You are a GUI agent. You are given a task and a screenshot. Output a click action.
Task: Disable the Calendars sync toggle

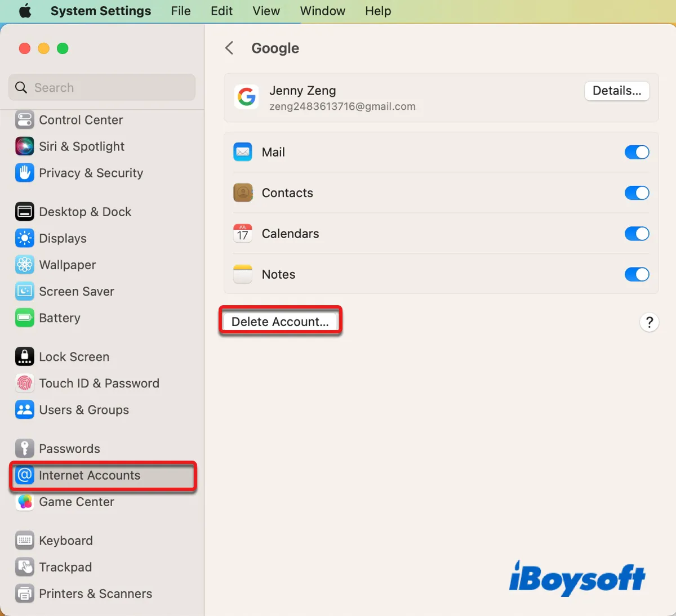(x=637, y=233)
